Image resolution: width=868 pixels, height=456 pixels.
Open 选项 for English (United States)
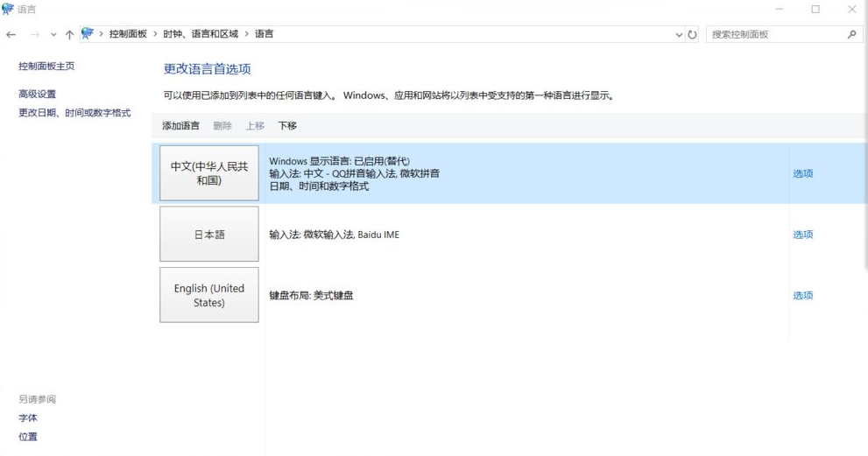pos(802,296)
